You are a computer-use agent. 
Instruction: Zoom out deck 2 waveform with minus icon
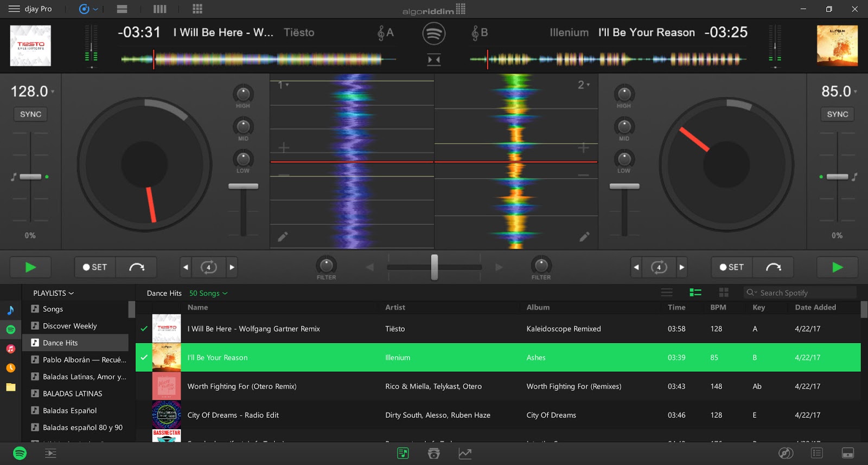[x=583, y=175]
